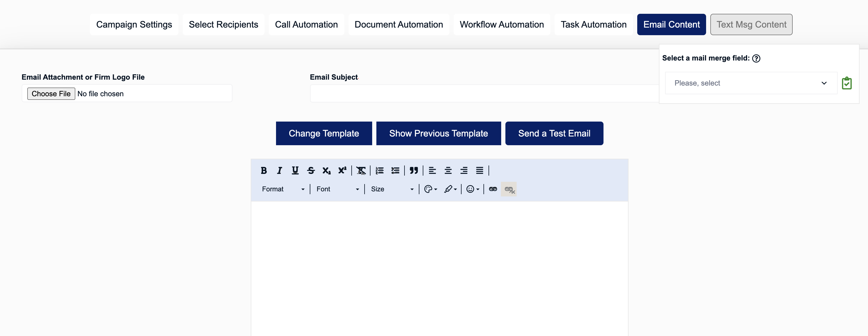Toggle strikethrough formatting
The width and height of the screenshot is (868, 336).
pos(311,171)
